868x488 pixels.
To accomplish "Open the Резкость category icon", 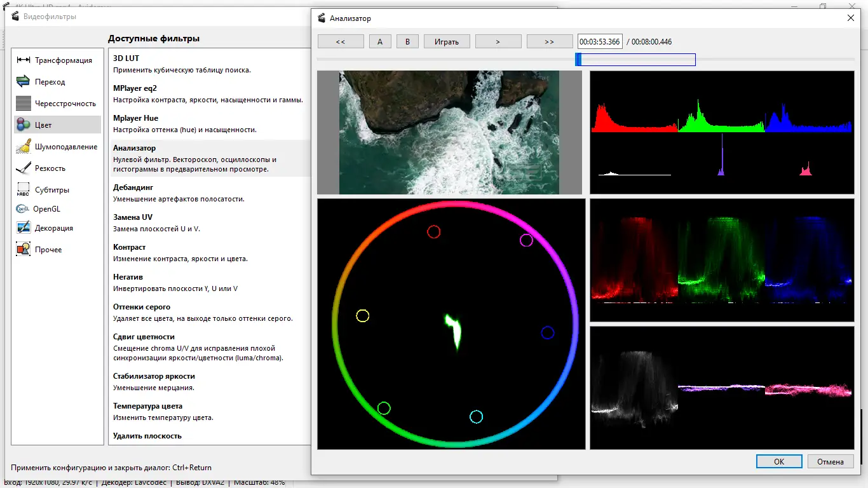I will tap(24, 168).
